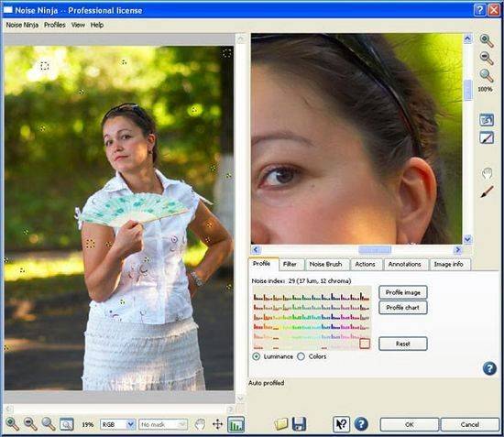Set preview zoom to 100% magnifier

[x=487, y=76]
